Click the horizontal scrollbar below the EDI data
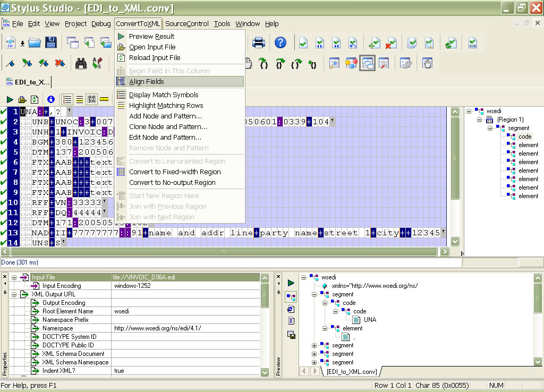The image size is (544, 392). click(223, 252)
